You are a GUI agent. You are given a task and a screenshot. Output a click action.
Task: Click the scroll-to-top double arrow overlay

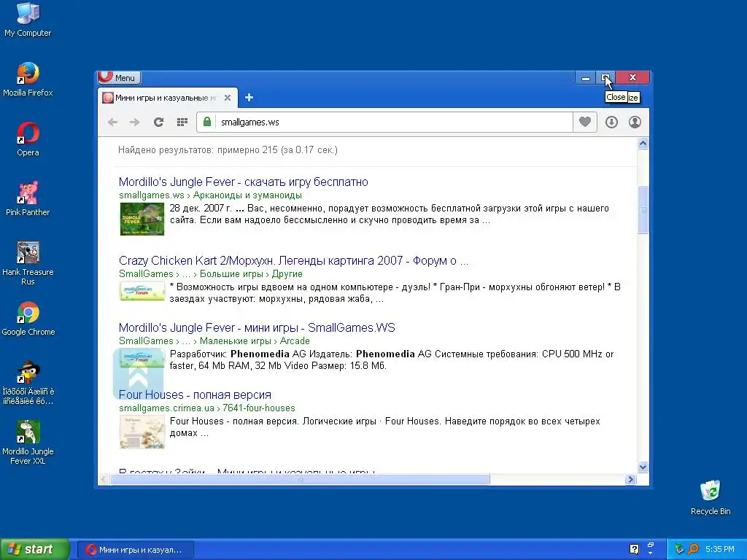[138, 374]
